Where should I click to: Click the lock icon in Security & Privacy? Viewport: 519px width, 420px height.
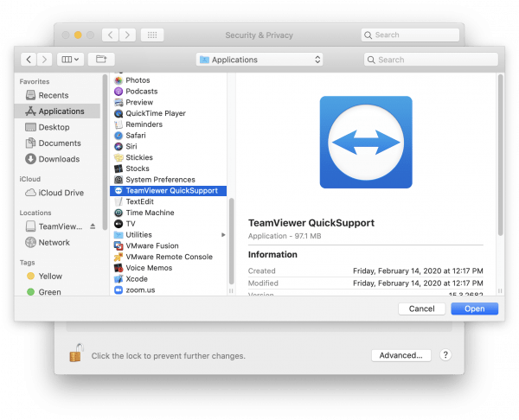tap(76, 353)
